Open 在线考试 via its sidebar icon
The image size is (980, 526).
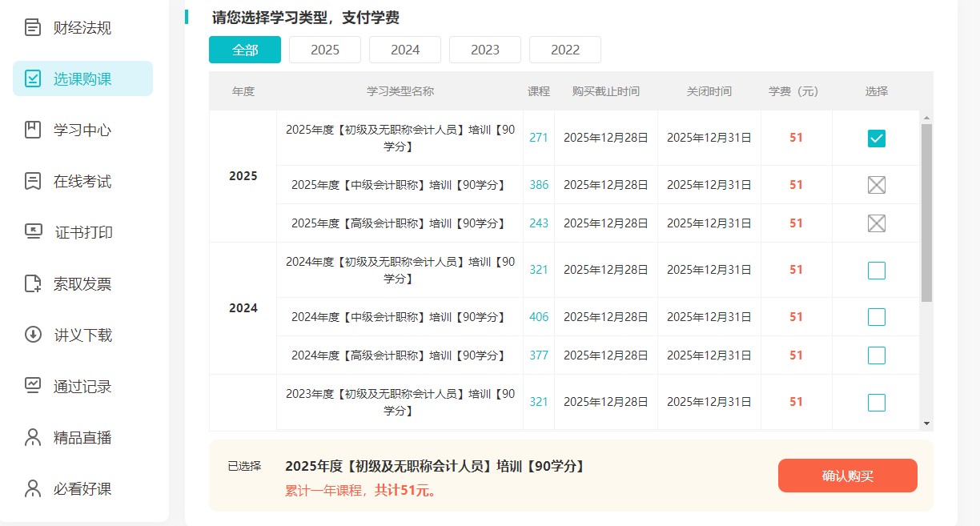[x=33, y=181]
